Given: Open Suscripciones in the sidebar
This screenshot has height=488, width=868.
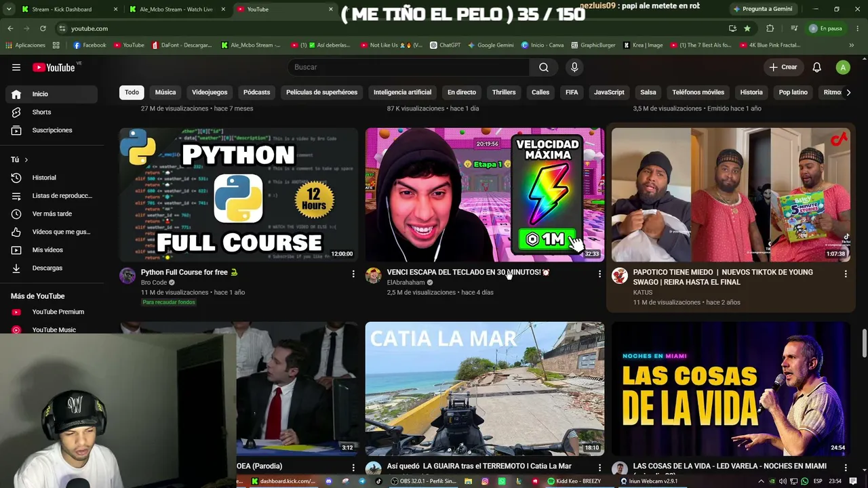Looking at the screenshot, I should [x=52, y=130].
